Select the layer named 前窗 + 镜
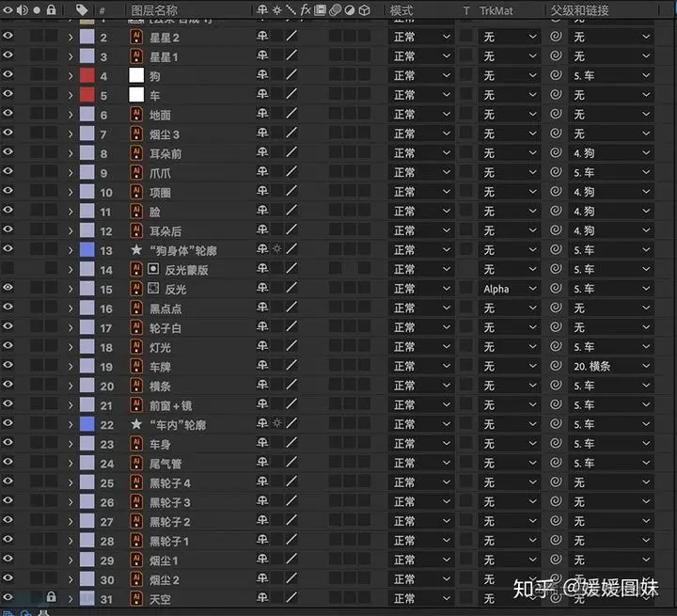This screenshot has width=677, height=616. tap(170, 405)
